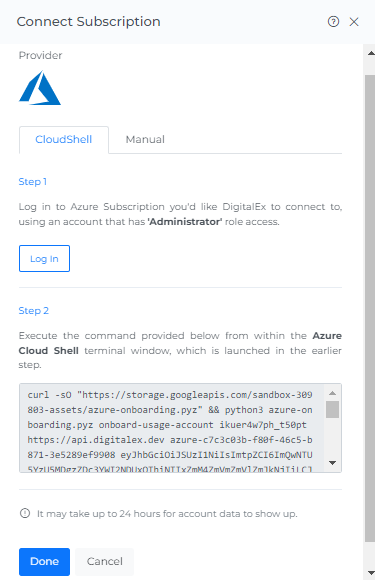Click command box scroll down arrow
Viewport: 375px width, 580px height.
332,463
